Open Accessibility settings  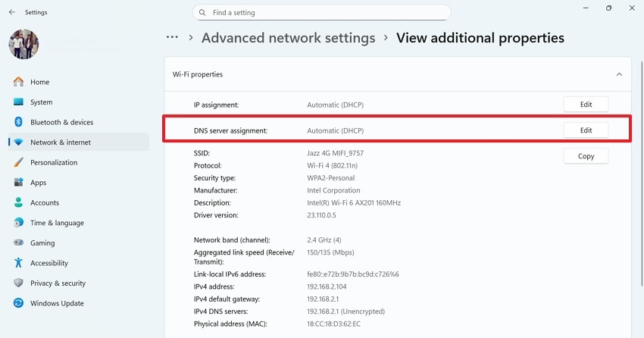(x=79, y=263)
